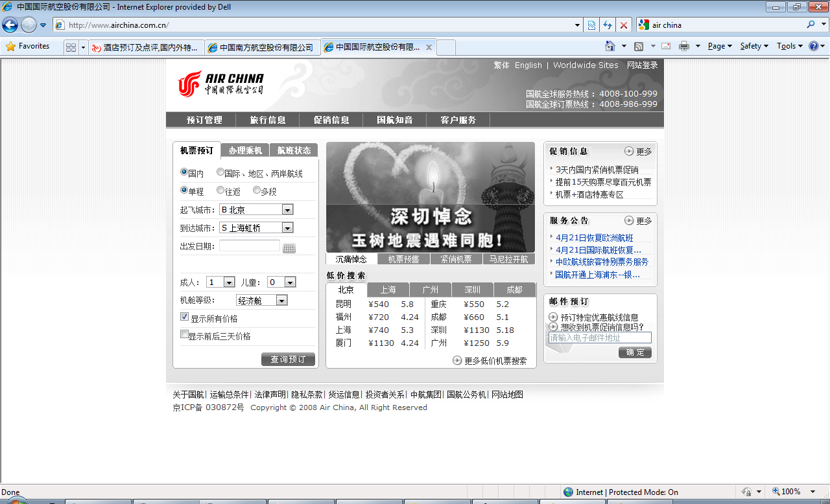The width and height of the screenshot is (830, 504).
Task: Click the Compatibility View icon in address bar
Action: (592, 25)
